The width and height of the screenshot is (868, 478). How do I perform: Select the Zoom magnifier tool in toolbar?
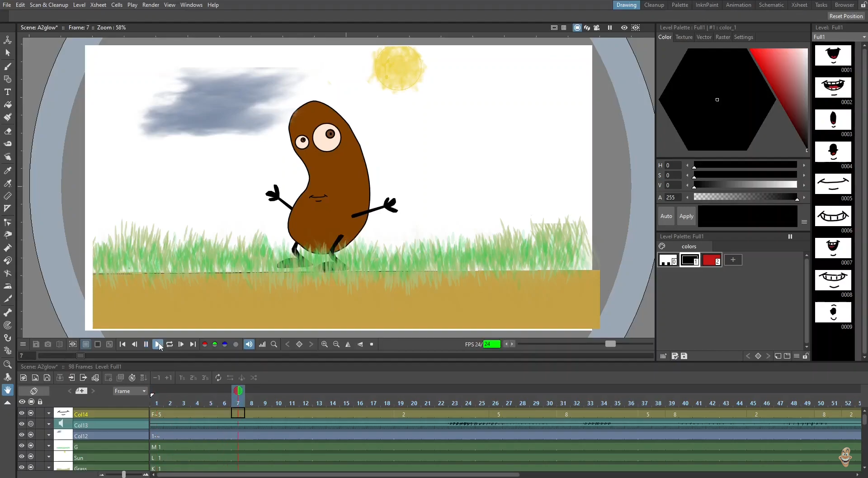point(8,364)
